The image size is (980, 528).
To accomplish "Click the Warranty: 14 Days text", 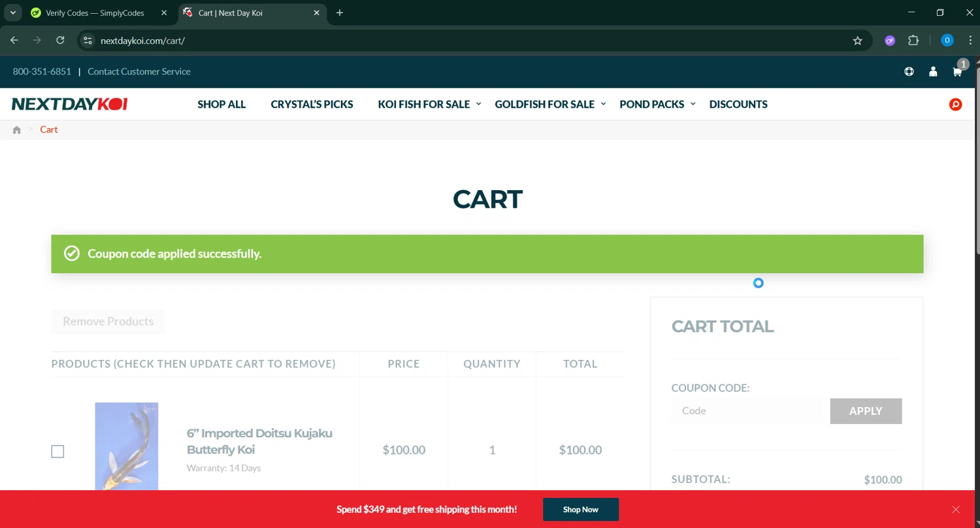I will click(x=224, y=468).
